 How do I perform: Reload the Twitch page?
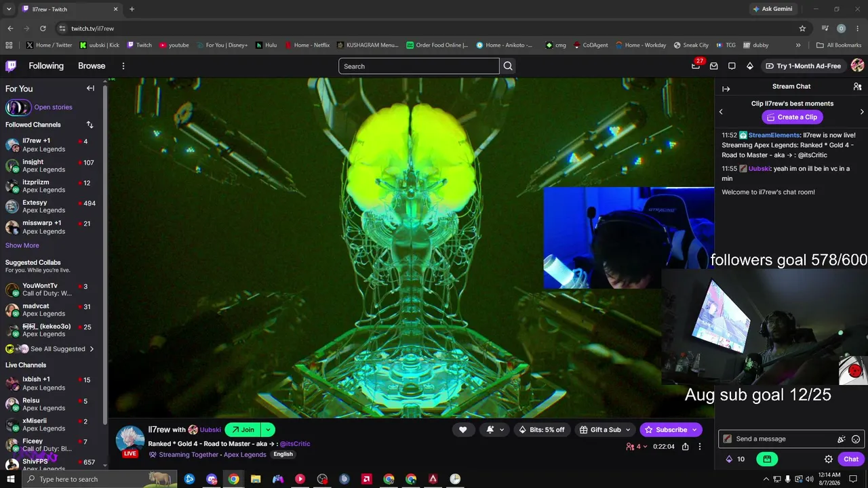click(43, 28)
